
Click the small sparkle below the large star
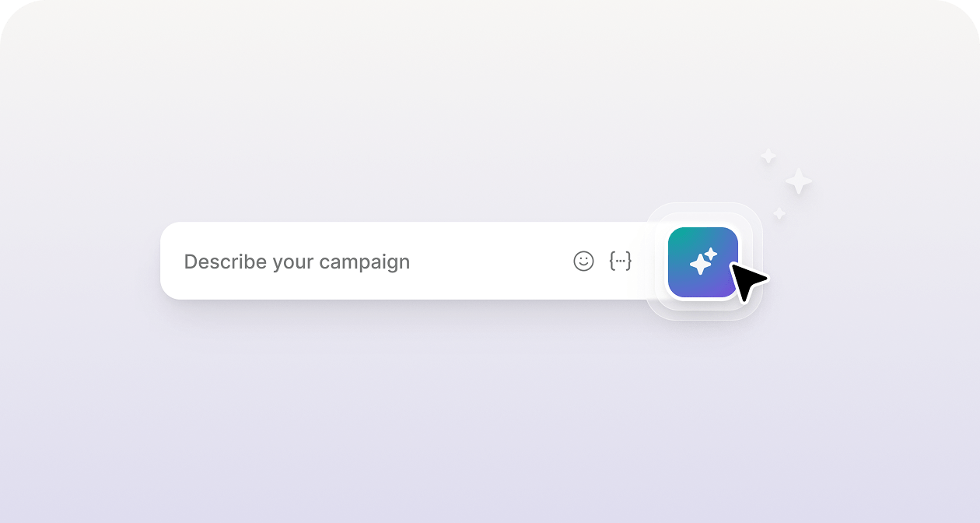coord(779,213)
